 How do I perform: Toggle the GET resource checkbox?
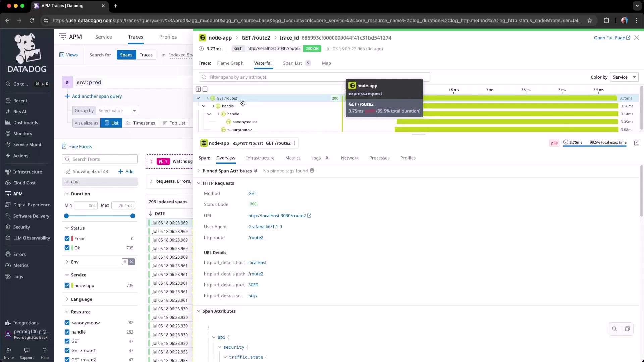click(x=67, y=342)
